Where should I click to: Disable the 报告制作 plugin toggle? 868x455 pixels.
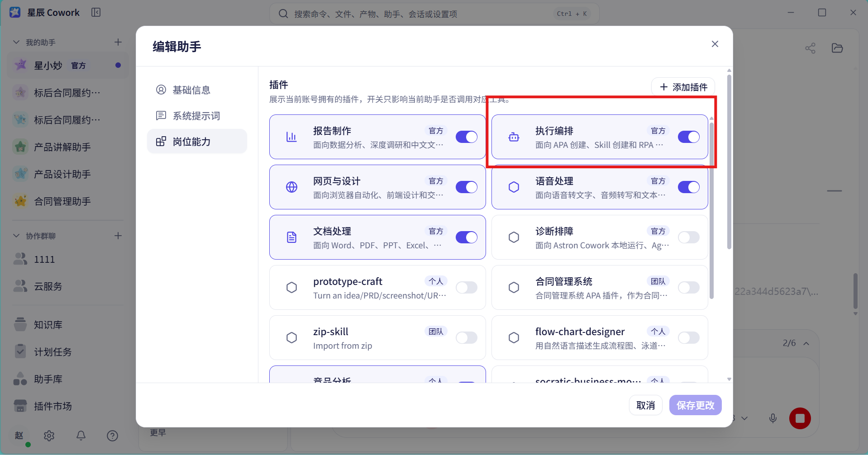[467, 137]
